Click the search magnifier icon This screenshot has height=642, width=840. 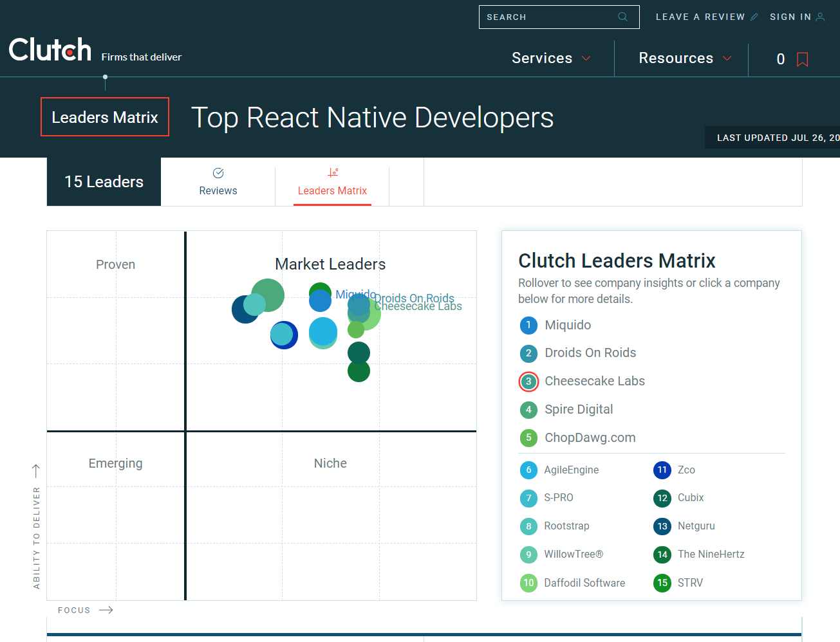tap(622, 17)
